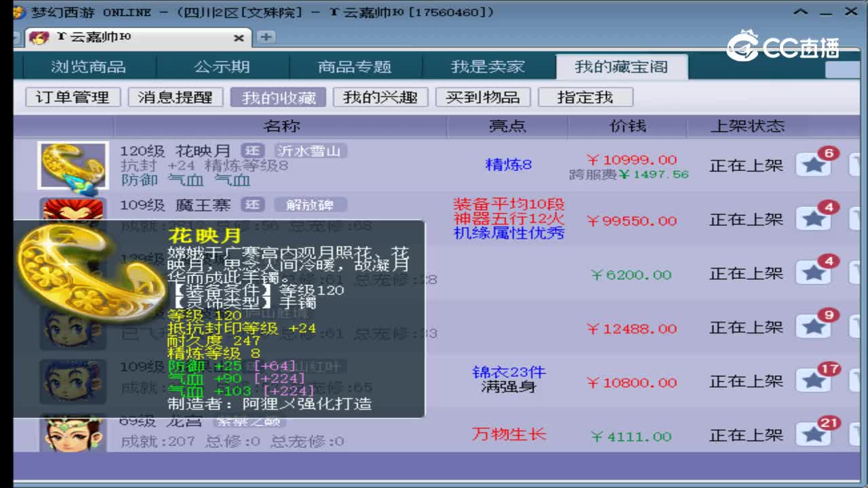Screen dimensions: 868x488
Task: Switch to the 公示期 tab
Action: click(222, 67)
